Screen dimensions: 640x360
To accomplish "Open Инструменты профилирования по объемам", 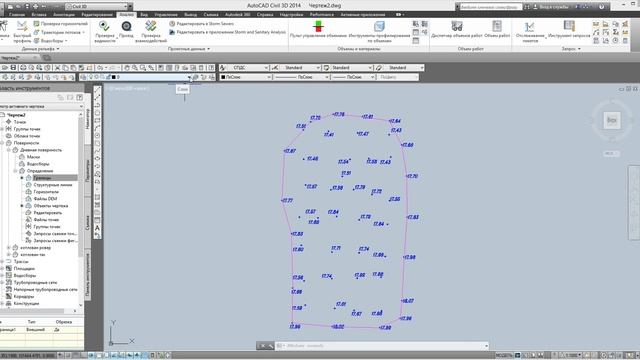I will pos(379,31).
